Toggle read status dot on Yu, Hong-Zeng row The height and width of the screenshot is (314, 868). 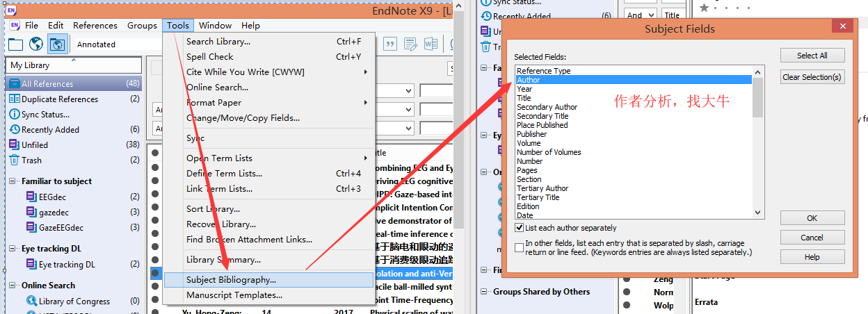click(155, 311)
